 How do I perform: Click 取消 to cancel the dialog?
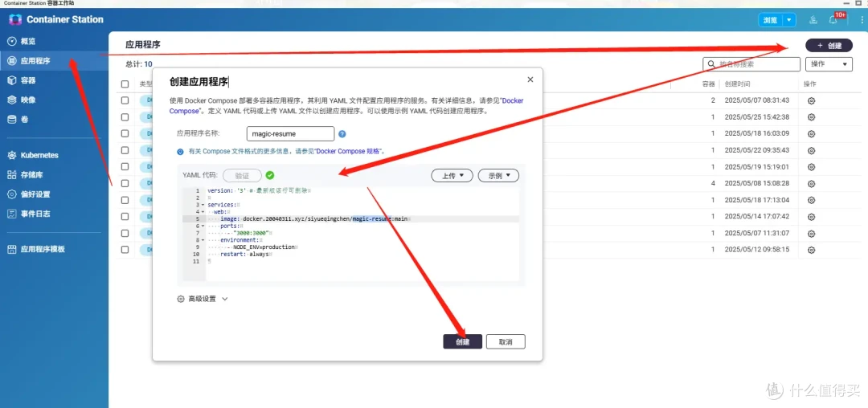[506, 341]
